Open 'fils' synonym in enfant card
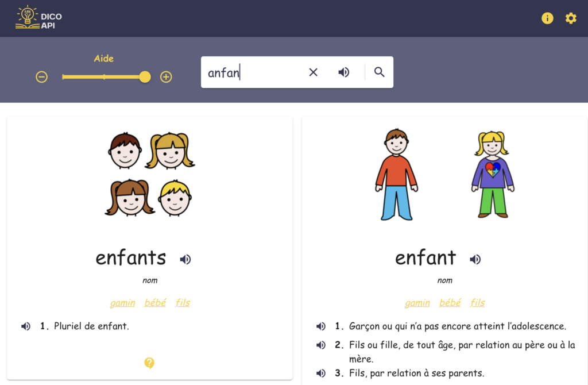The image size is (588, 385). pos(477,302)
